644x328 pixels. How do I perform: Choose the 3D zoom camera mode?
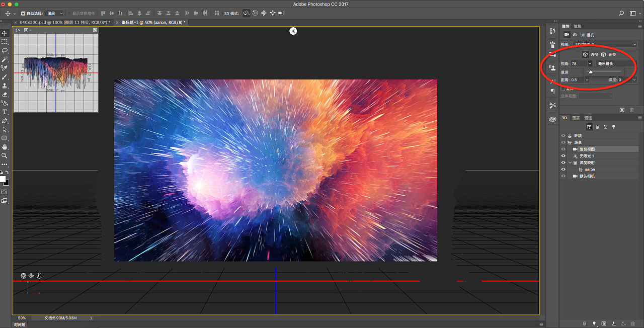[282, 13]
